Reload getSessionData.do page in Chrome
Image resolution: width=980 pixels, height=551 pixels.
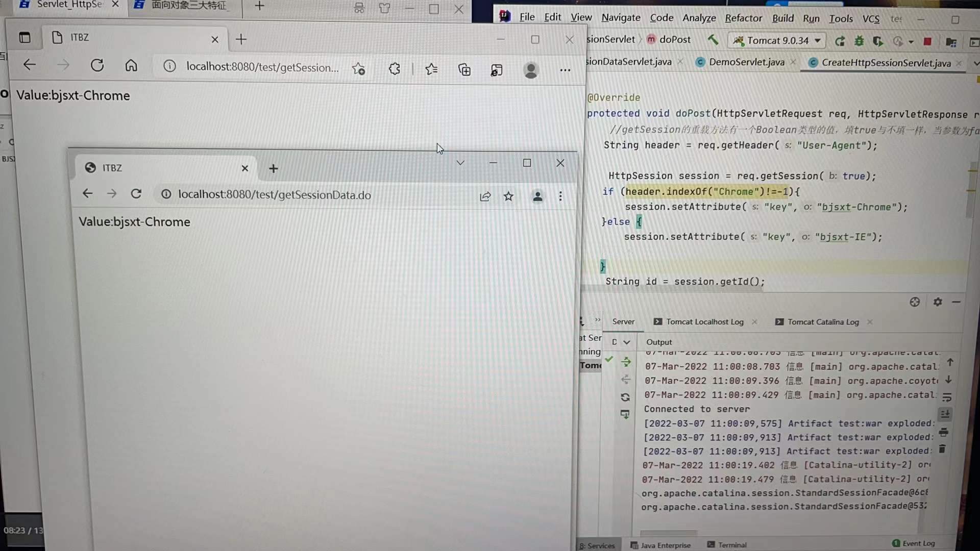point(136,194)
